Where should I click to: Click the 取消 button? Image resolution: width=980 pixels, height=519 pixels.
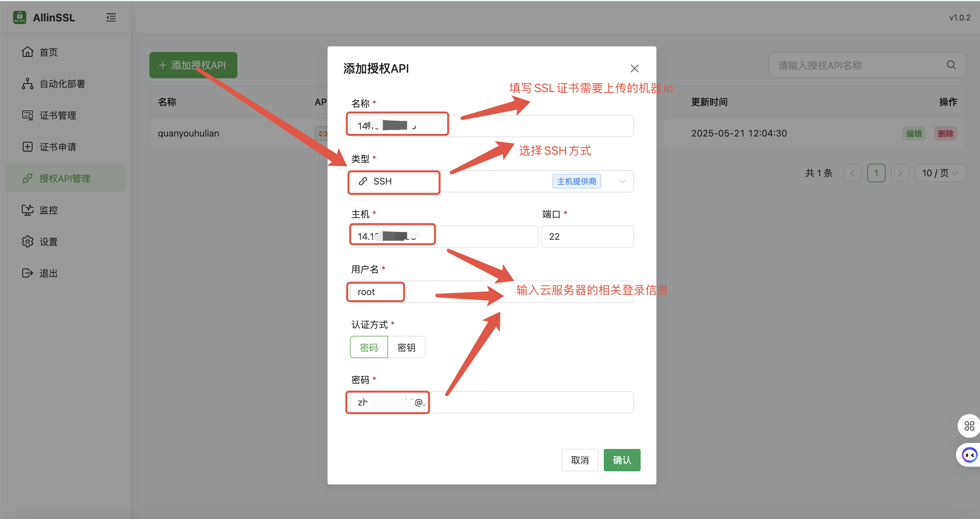coord(579,460)
